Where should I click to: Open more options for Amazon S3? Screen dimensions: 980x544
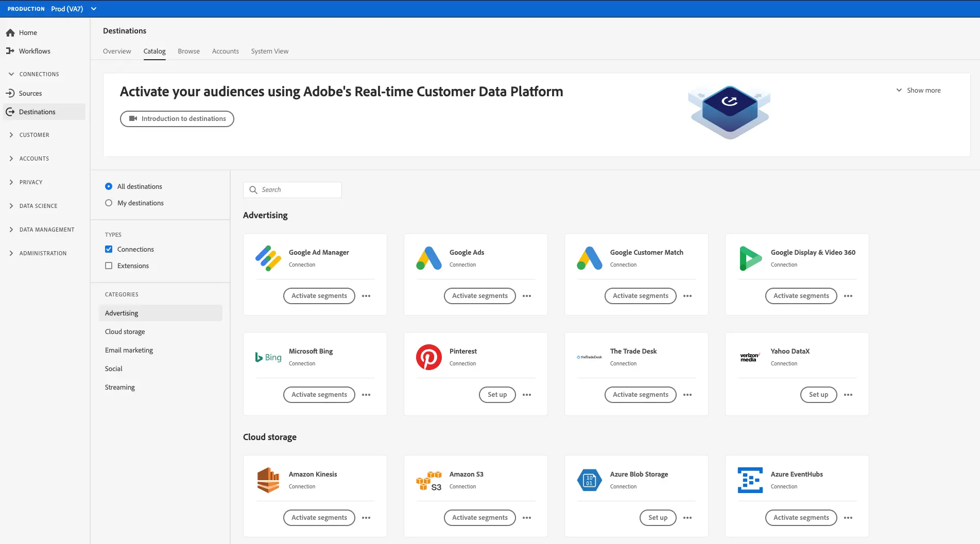coord(527,518)
